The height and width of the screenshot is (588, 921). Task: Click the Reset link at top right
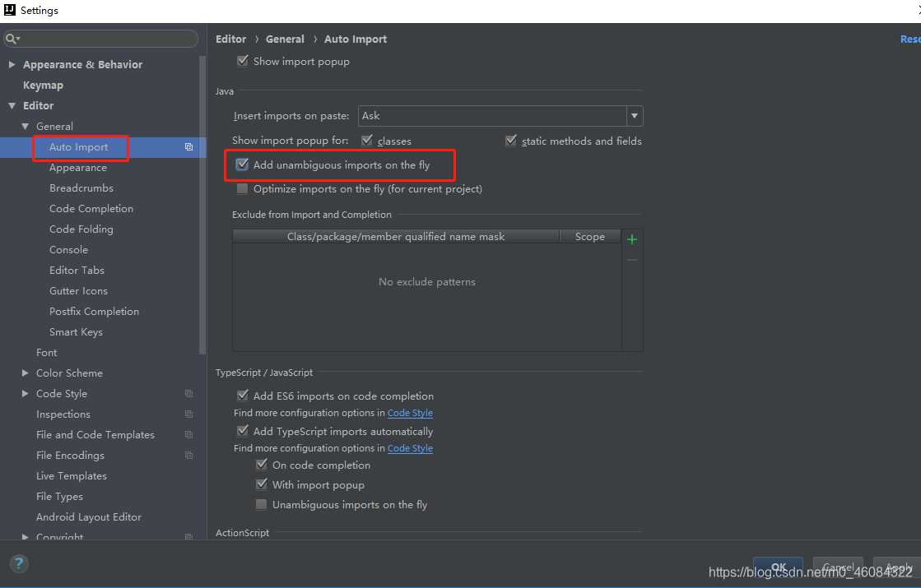[910, 39]
